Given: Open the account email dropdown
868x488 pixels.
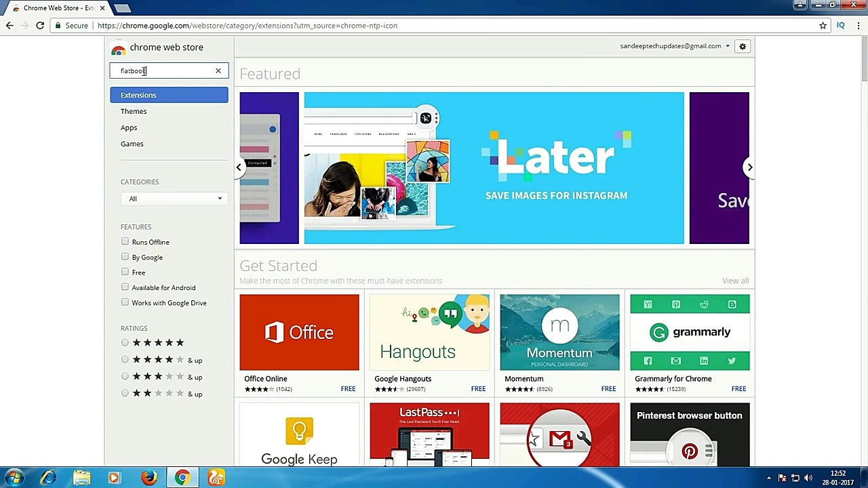Looking at the screenshot, I should [x=675, y=46].
